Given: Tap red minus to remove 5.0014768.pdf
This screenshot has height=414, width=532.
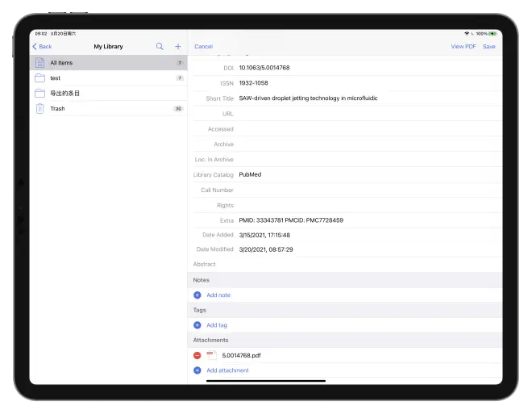Looking at the screenshot, I should click(197, 356).
